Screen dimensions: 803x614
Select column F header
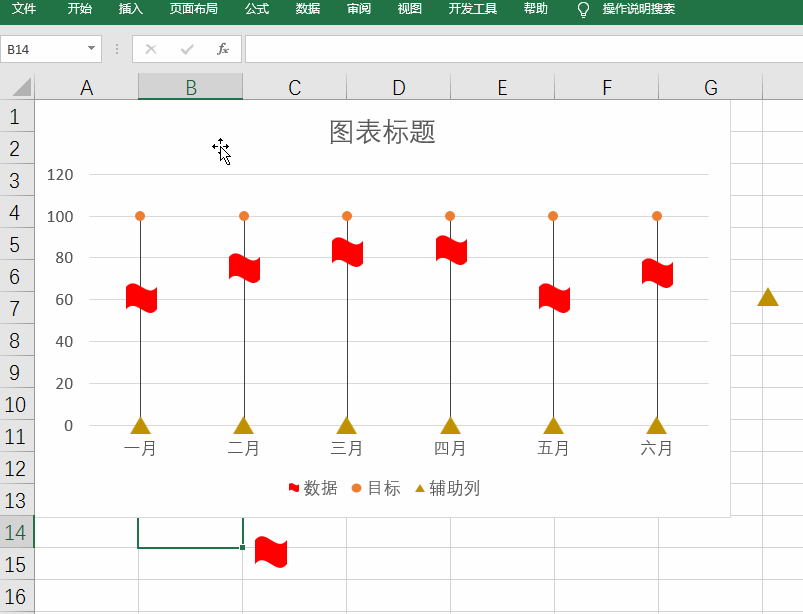[607, 87]
